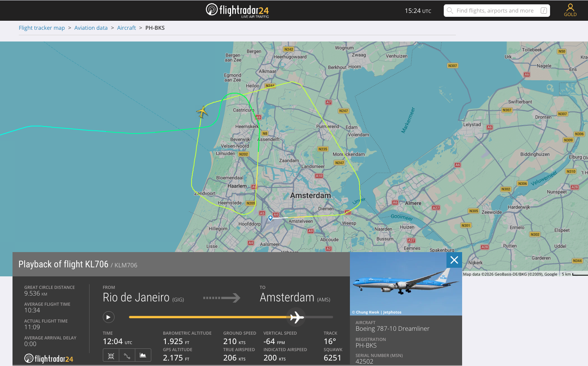Click the yellow aircraft icon on map
Screen dimensions: 588x366
pos(202,112)
